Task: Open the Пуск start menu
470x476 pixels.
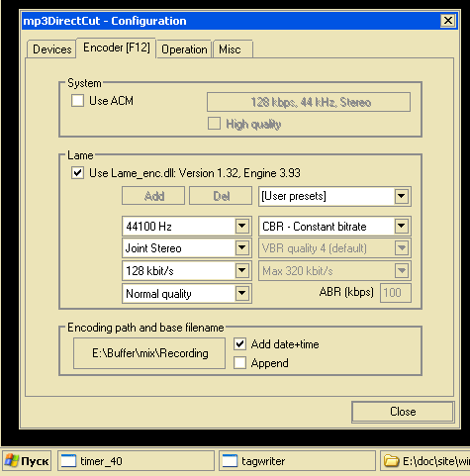Action: (x=27, y=461)
